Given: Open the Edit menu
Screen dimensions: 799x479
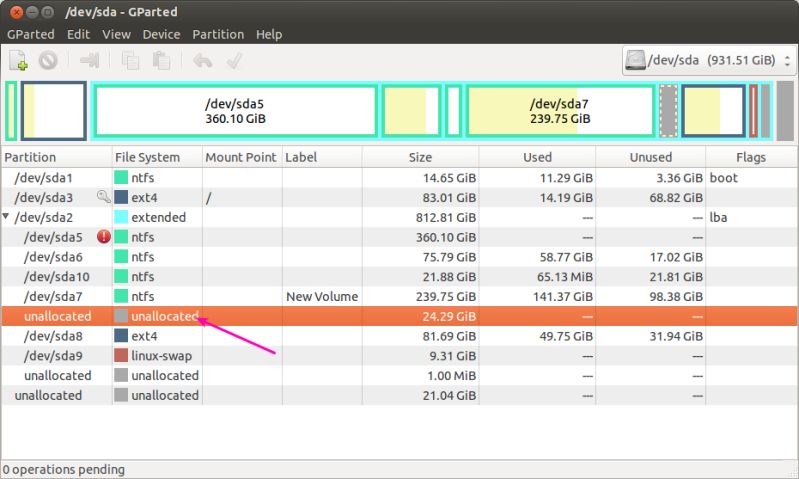Looking at the screenshot, I should [78, 34].
